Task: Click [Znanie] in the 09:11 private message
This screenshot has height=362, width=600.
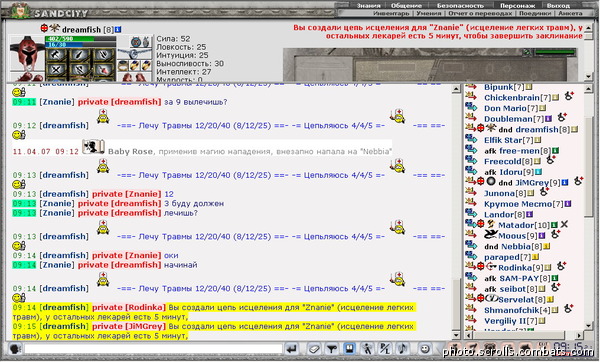Action: tap(57, 102)
